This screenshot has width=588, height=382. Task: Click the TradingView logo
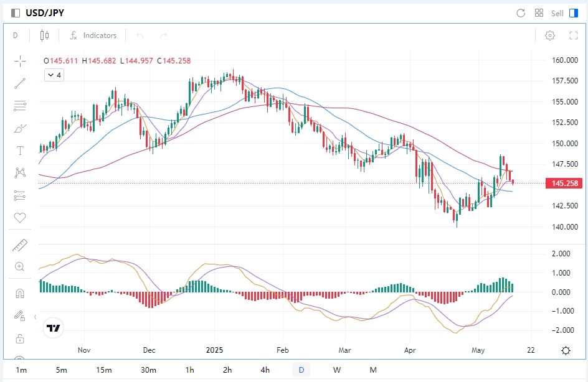[x=53, y=328]
